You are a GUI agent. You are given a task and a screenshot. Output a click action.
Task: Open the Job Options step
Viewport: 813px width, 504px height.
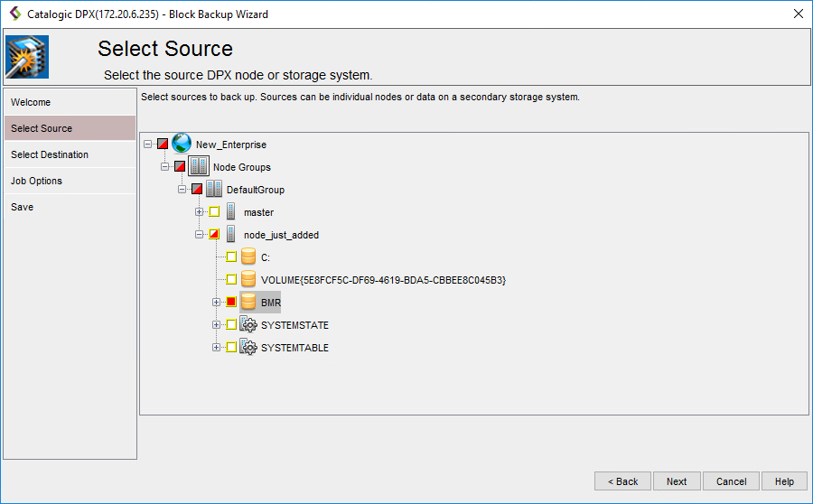[36, 181]
